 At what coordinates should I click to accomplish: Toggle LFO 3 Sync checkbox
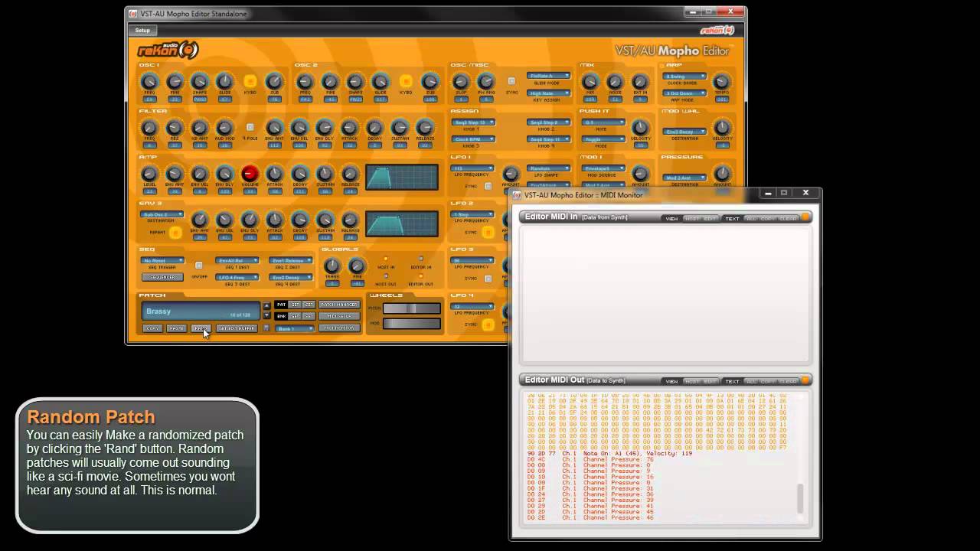pyautogui.click(x=488, y=278)
